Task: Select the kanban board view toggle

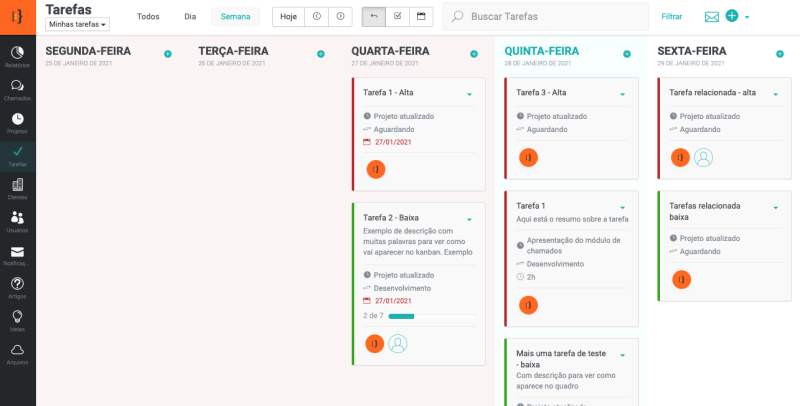Action: pyautogui.click(x=373, y=17)
